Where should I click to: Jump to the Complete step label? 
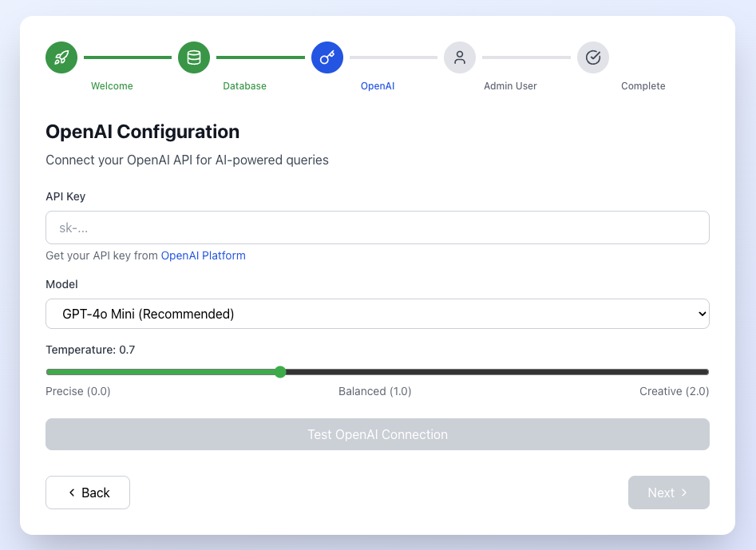point(643,86)
